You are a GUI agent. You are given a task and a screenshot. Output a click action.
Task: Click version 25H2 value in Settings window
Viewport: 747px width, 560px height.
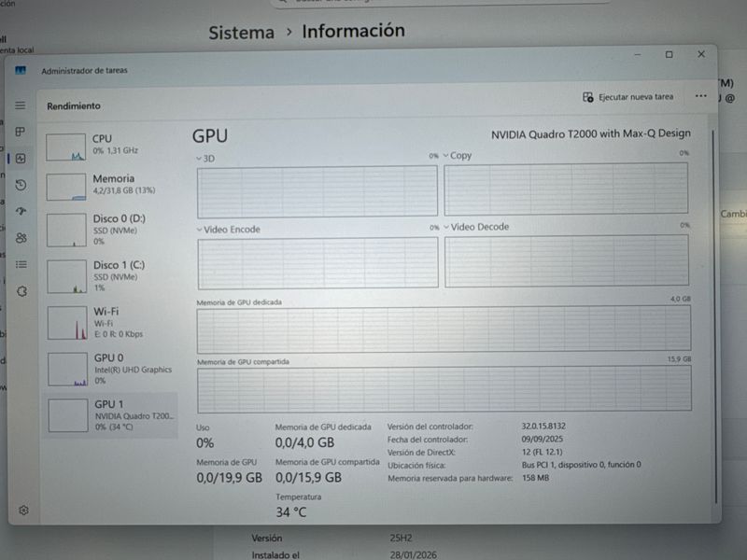tap(401, 539)
